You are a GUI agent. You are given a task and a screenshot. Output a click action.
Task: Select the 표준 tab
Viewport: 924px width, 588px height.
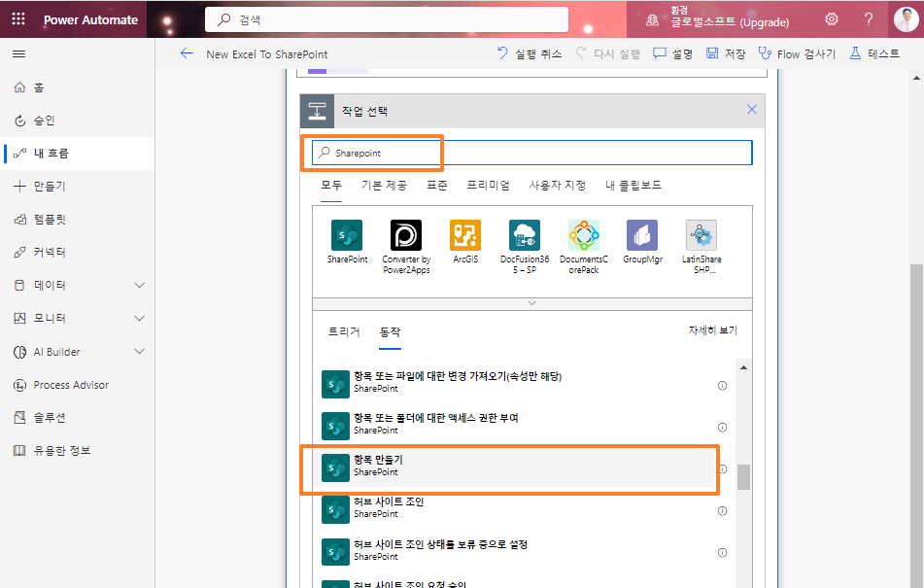coord(436,185)
